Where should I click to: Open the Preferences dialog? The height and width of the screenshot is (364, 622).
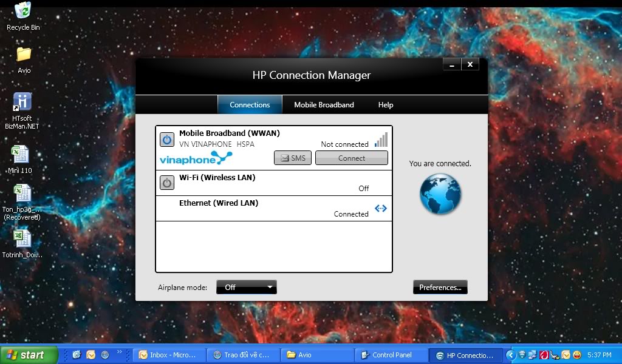click(x=440, y=287)
